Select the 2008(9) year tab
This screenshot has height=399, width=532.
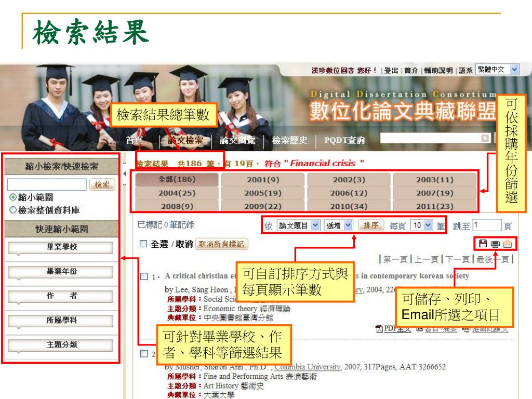(x=177, y=206)
